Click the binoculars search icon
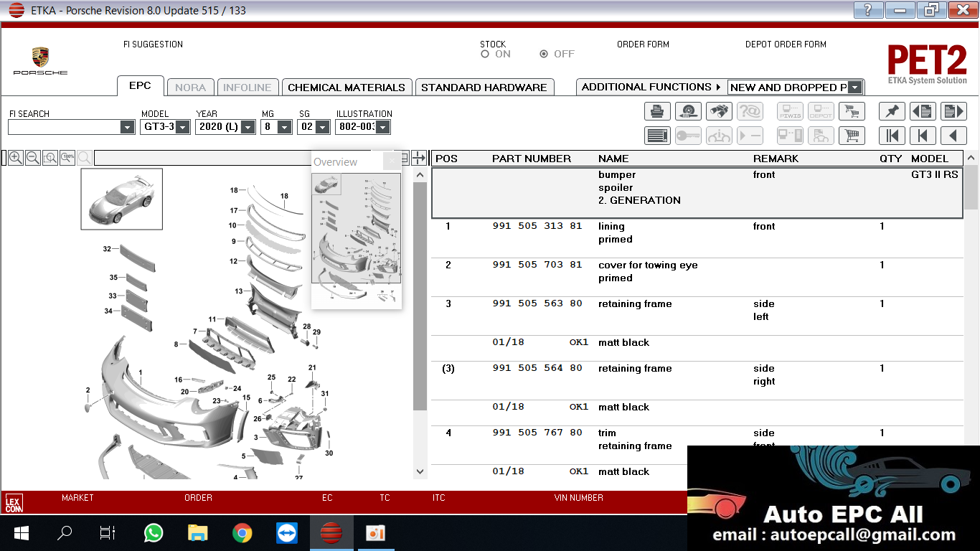The image size is (980, 551). tap(719, 111)
